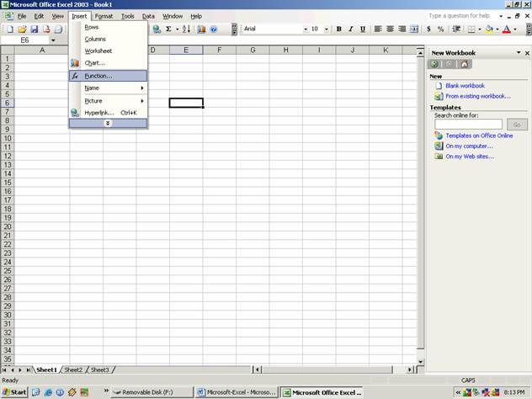Open the Arial font name dropdown

(x=306, y=29)
